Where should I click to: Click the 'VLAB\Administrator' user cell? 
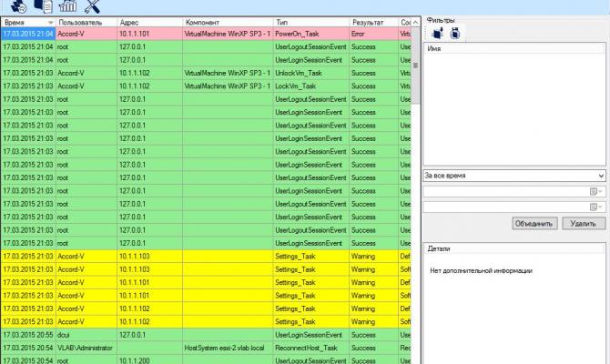point(86,348)
